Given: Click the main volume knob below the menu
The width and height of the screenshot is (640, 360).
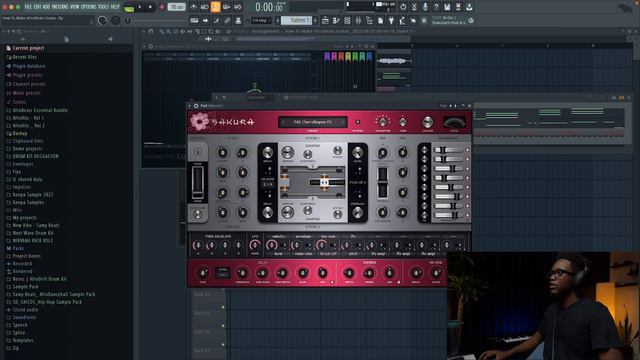Looking at the screenshot, I should (x=102, y=20).
